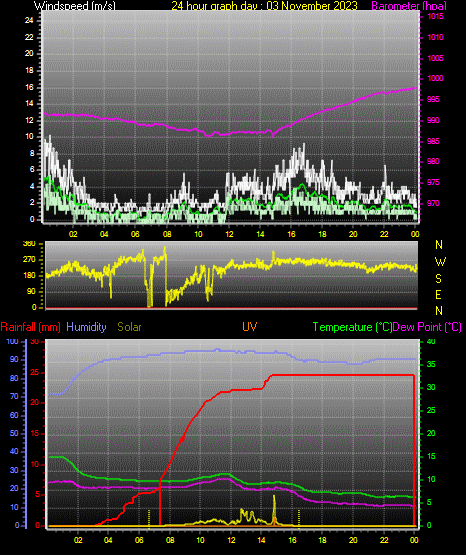Click the Solar legend label
This screenshot has width=466, height=555.
coord(129,327)
